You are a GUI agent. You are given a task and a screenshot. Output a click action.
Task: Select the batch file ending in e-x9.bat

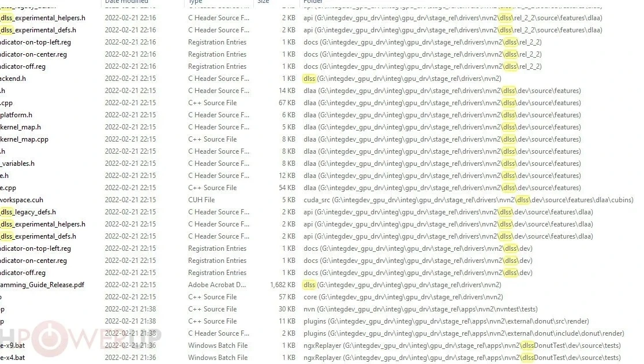click(x=12, y=346)
